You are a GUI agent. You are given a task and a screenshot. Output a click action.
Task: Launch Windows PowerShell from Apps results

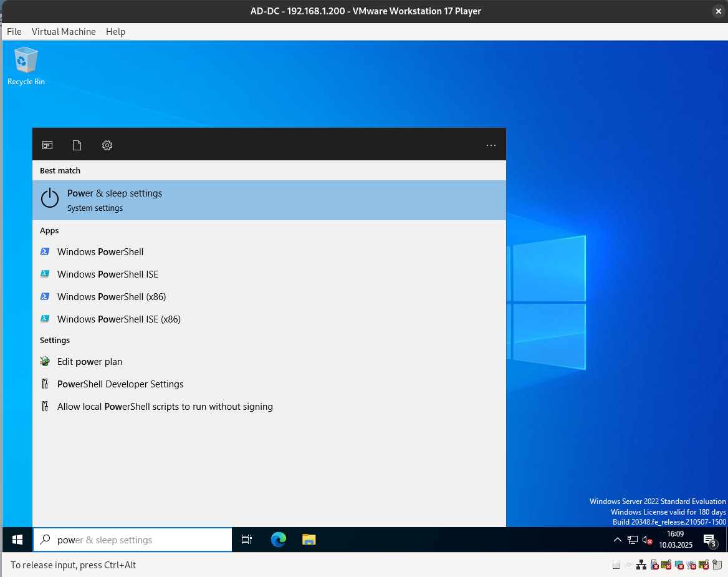pyautogui.click(x=100, y=252)
